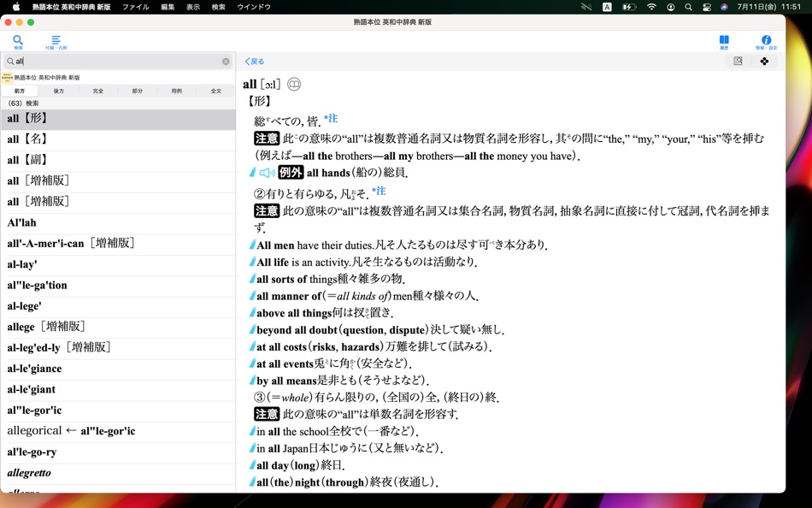This screenshot has width=812, height=508.
Task: Open the 熟語本位 英和中辞典 新版 app menu
Action: [72, 7]
